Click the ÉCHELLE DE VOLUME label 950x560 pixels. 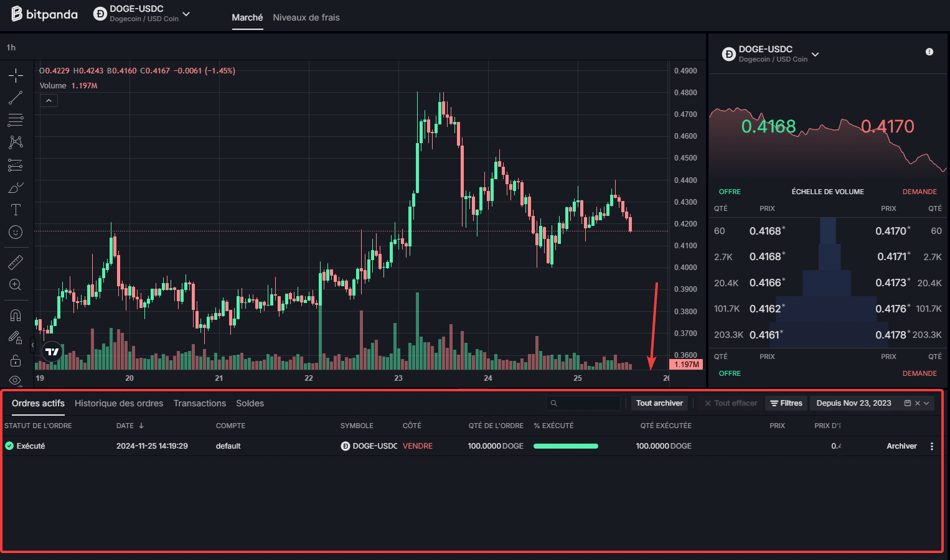pyautogui.click(x=827, y=192)
